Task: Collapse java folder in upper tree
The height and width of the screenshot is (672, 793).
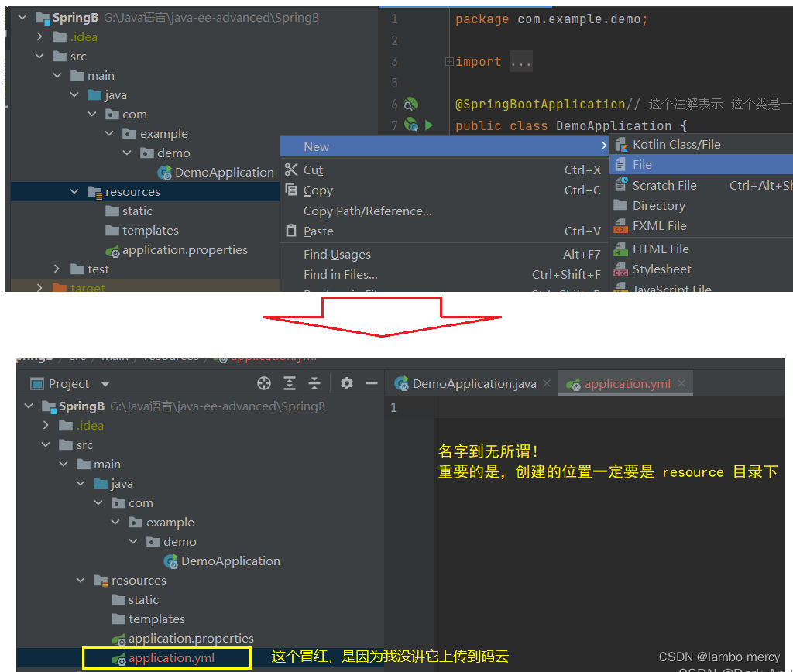Action: [x=75, y=94]
